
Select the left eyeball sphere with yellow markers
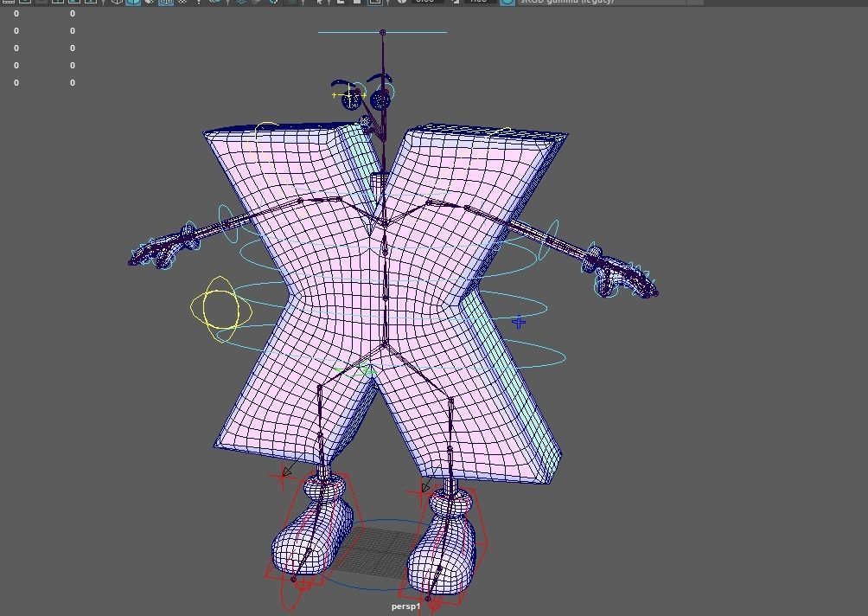pyautogui.click(x=350, y=99)
